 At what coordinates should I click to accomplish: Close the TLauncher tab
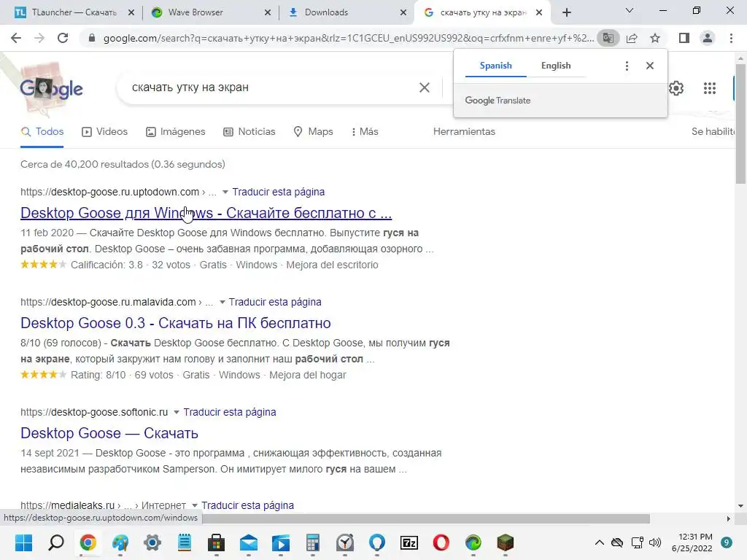pos(131,13)
